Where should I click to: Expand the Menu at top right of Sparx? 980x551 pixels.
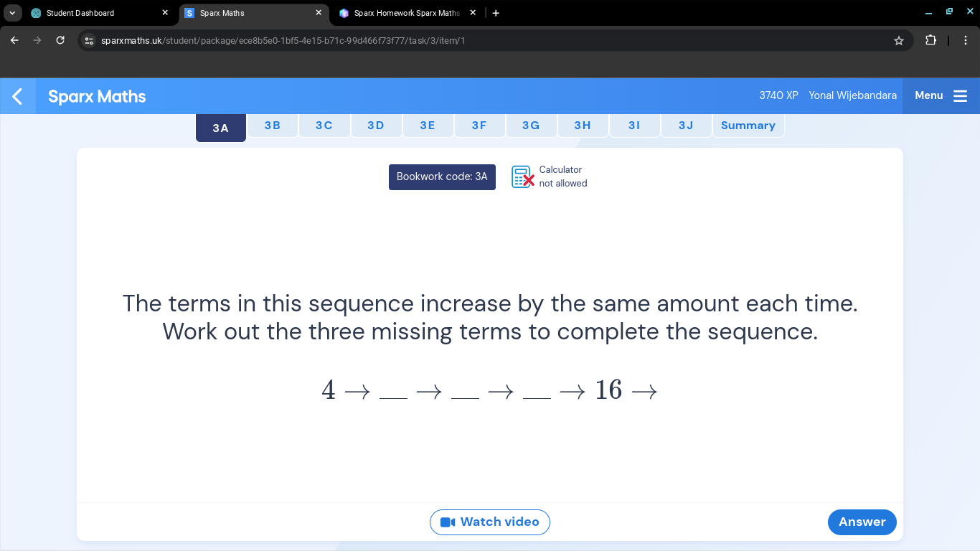pos(928,95)
